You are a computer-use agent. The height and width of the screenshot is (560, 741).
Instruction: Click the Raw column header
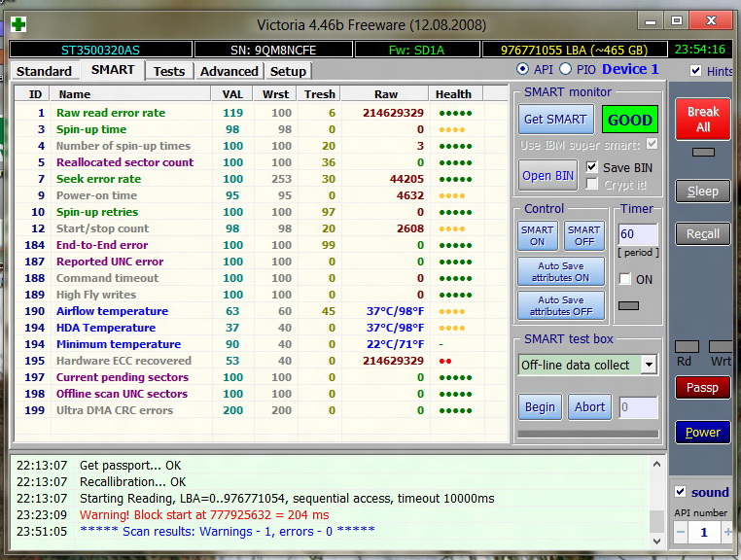pyautogui.click(x=386, y=94)
